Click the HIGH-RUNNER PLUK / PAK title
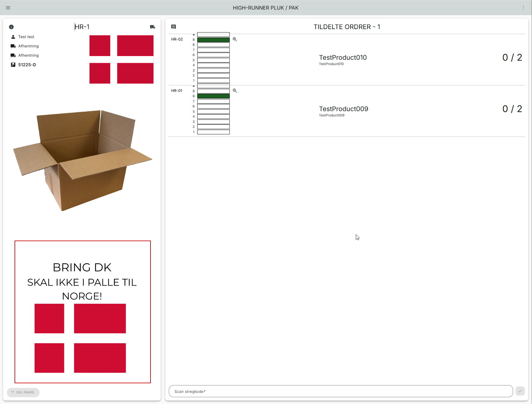Viewport: 532px width, 404px height. [266, 8]
